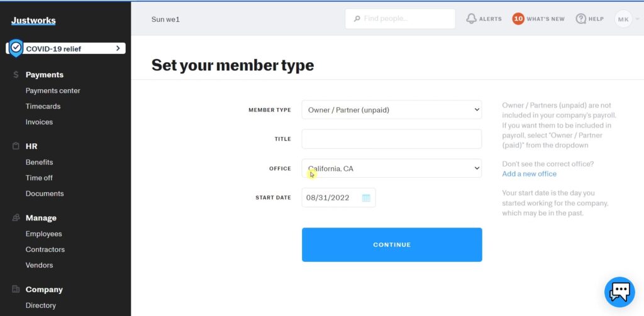Viewport: 644px width, 316px height.
Task: Open Vendors list
Action: click(39, 265)
